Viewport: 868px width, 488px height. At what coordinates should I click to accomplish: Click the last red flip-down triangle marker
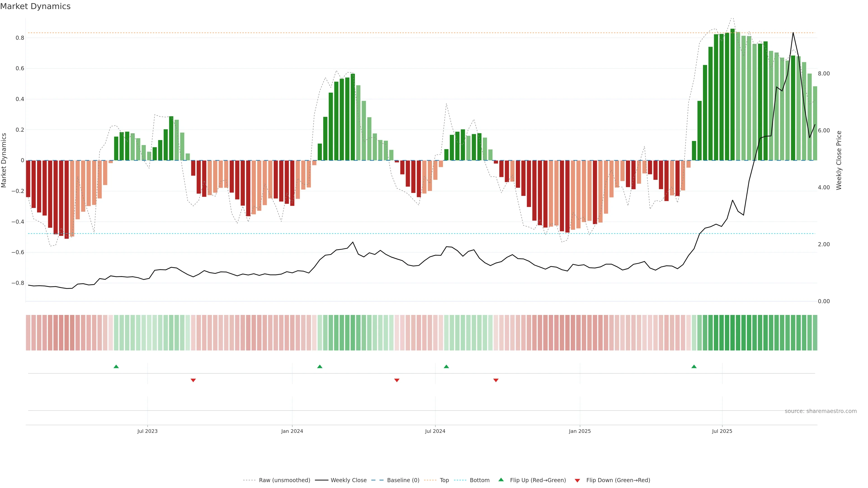tap(496, 380)
